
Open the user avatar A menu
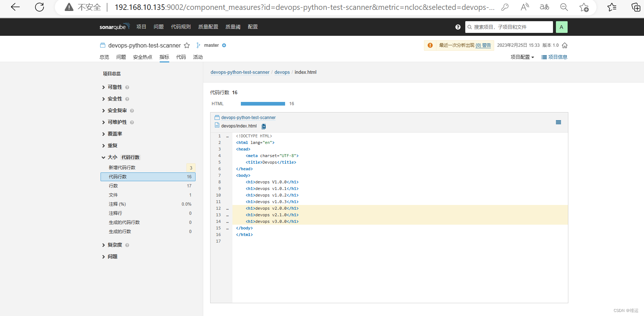coord(561,27)
